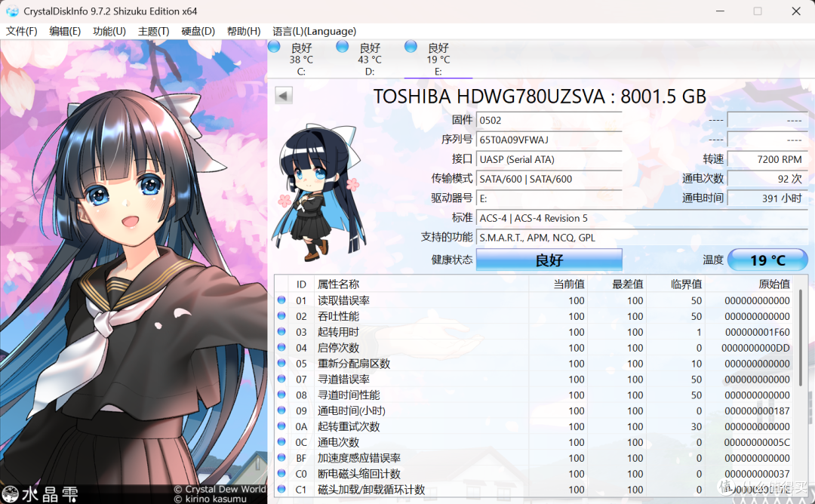Image resolution: width=815 pixels, height=504 pixels.
Task: Select the 起转用时 attribute row
Action: [534, 332]
